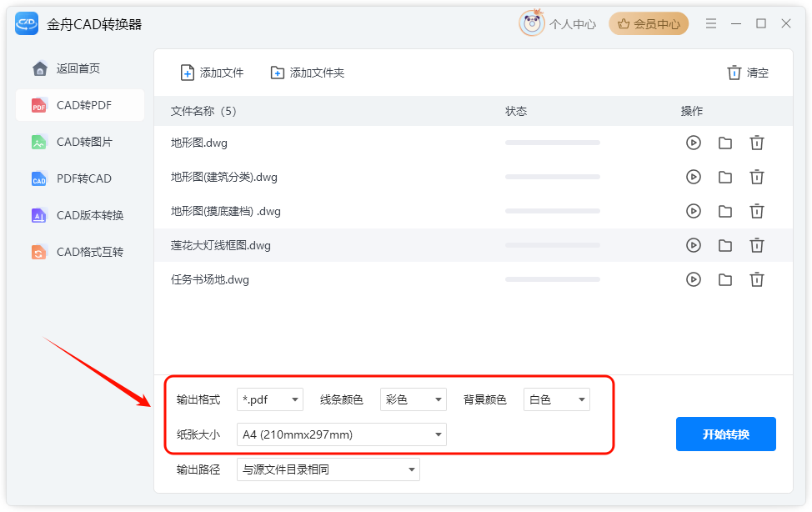Clear the file list with 清空
Screen dimensions: 812x512
tap(748, 73)
